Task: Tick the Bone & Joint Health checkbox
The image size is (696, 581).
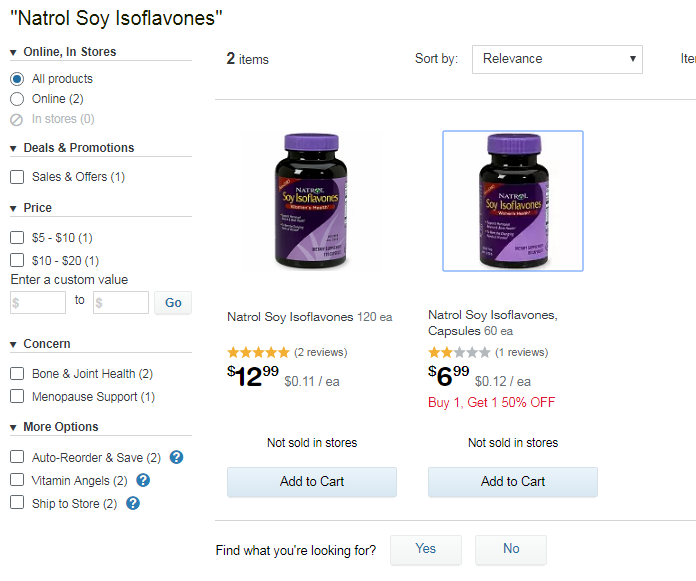Action: (x=17, y=374)
